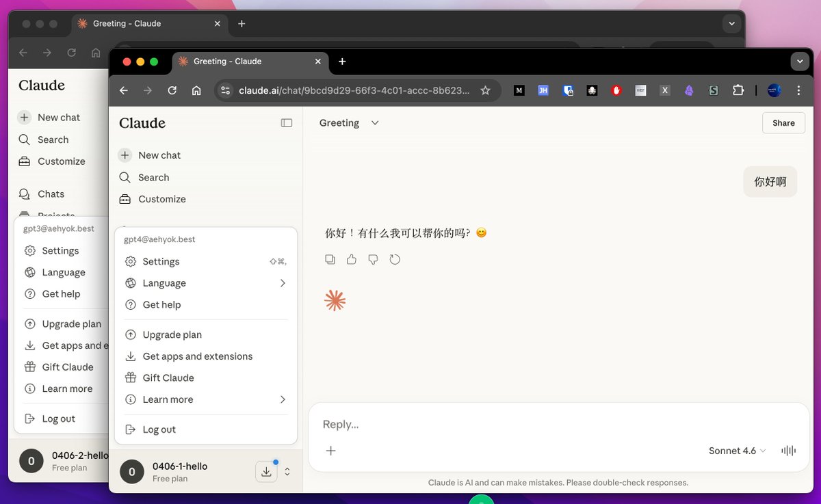This screenshot has width=821, height=504.
Task: Give thumbs up to the response
Action: click(x=352, y=259)
